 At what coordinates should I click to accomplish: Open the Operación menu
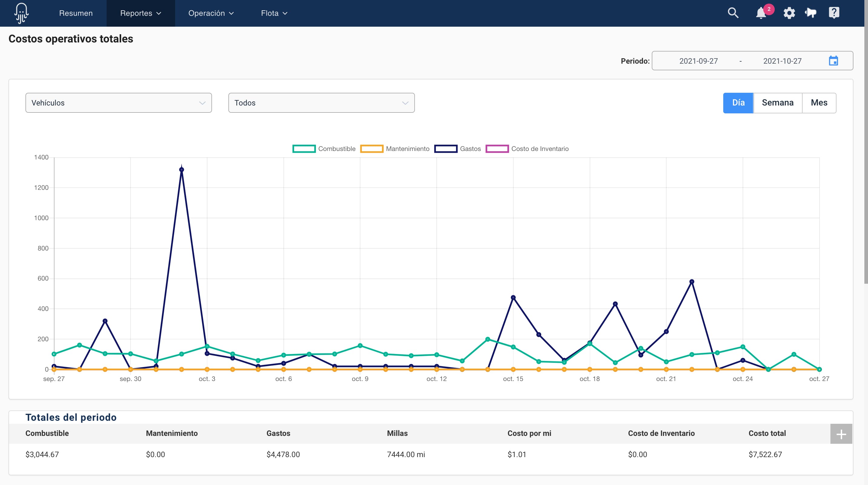point(210,13)
